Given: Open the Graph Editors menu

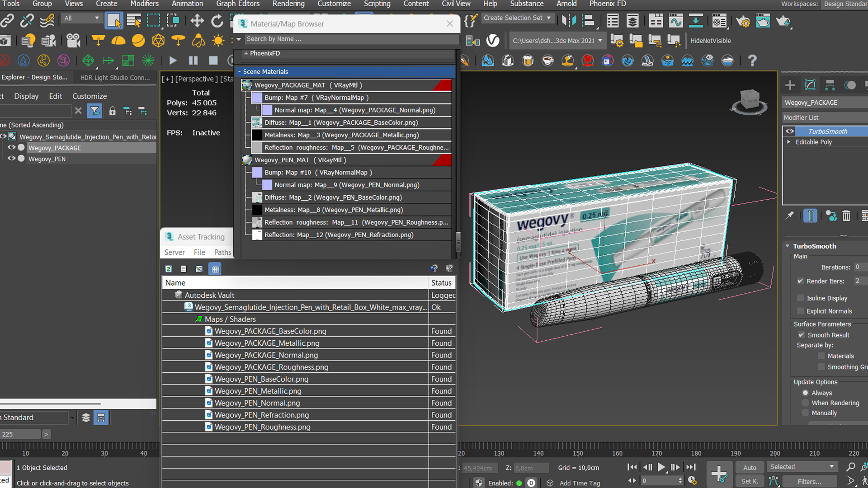Looking at the screenshot, I should point(238,4).
